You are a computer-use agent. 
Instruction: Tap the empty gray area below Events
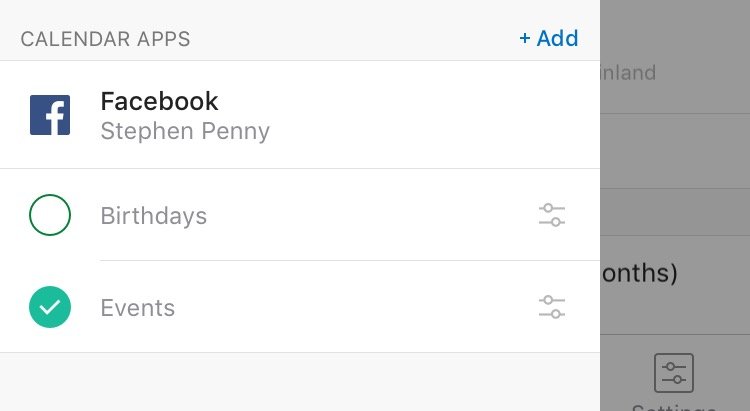tap(300, 382)
